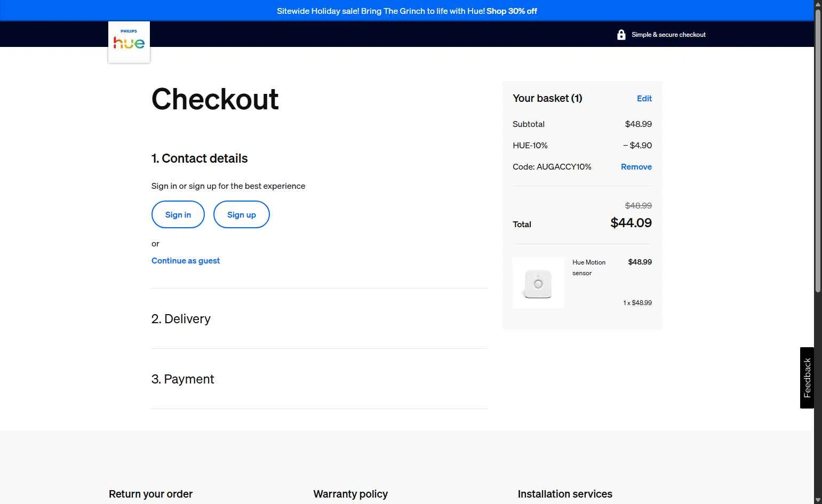Open the Feedback side tab
Viewport: 822px width, 504px height.
(807, 378)
